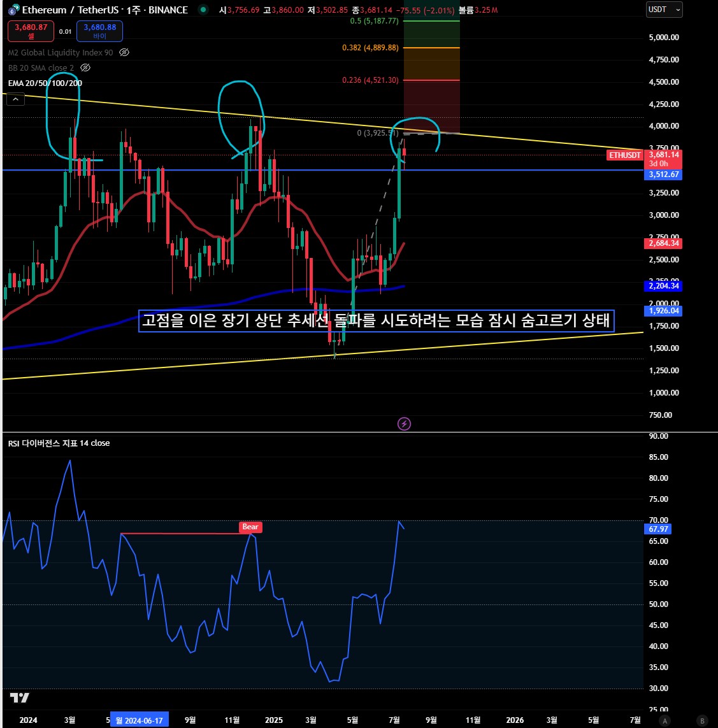The height and width of the screenshot is (728, 718).
Task: Click the ETHUSDT price label tag
Action: pyautogui.click(x=624, y=155)
